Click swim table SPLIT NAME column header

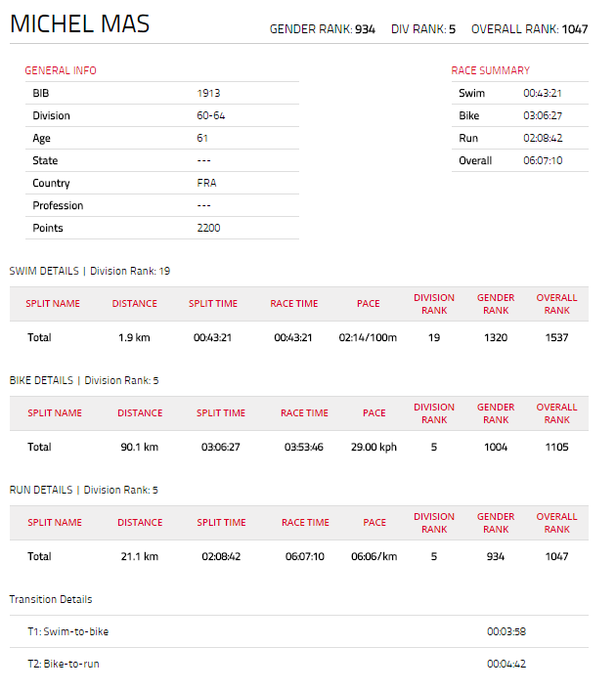53,304
